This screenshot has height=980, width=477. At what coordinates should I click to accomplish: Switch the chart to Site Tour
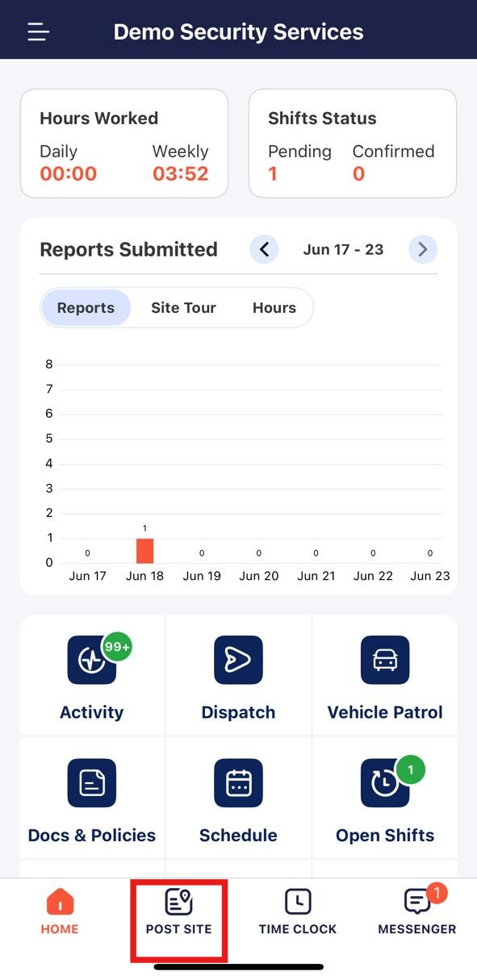tap(183, 307)
